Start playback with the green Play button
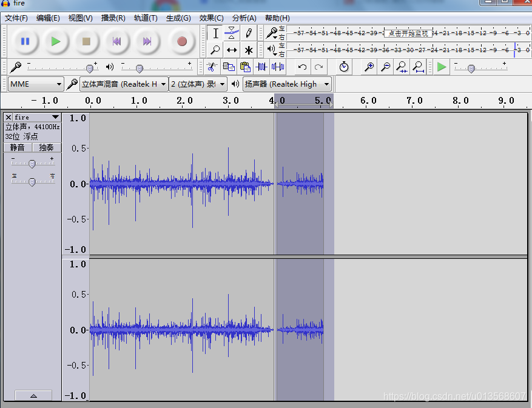Viewport: 532px width, 408px height. (x=56, y=41)
